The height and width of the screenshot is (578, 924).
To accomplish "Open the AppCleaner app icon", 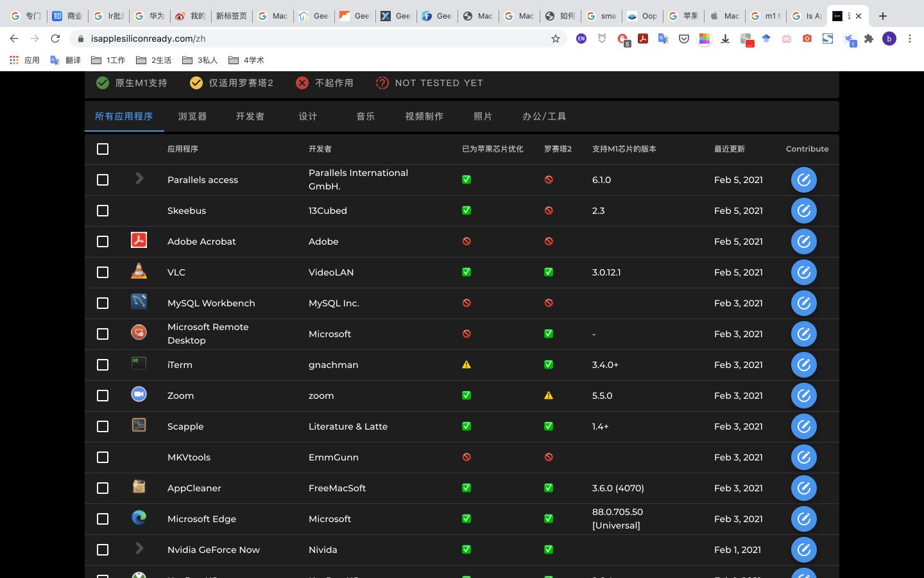I will (139, 486).
